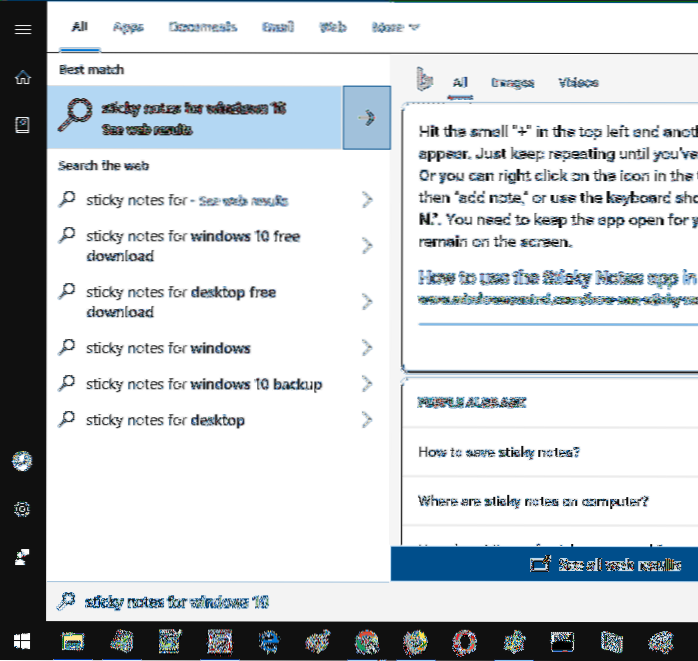Click the Bing logo in the preview pane
The image size is (698, 661).
tap(424, 82)
